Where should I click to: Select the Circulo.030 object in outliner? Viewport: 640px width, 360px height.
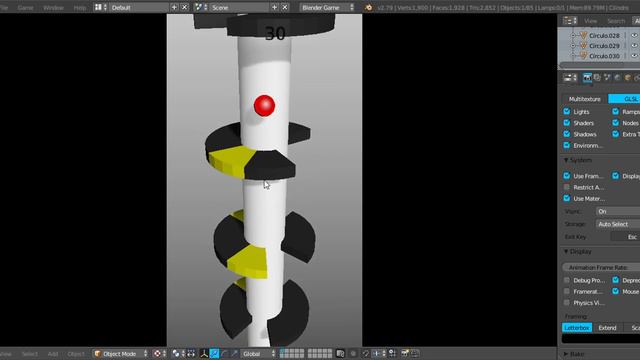(x=604, y=56)
